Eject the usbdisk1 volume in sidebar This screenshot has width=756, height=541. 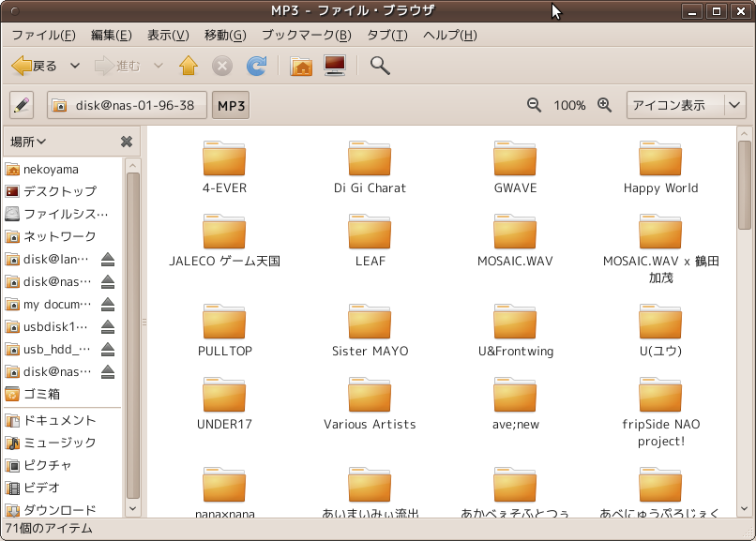tap(108, 327)
